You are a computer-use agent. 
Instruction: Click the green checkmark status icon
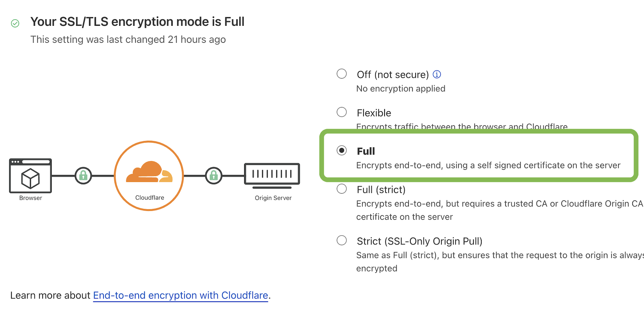coord(15,23)
